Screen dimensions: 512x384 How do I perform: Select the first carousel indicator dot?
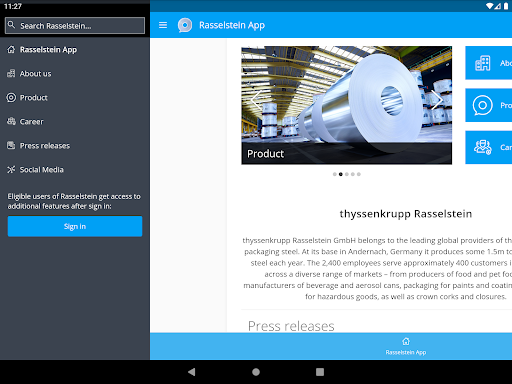[x=334, y=174]
